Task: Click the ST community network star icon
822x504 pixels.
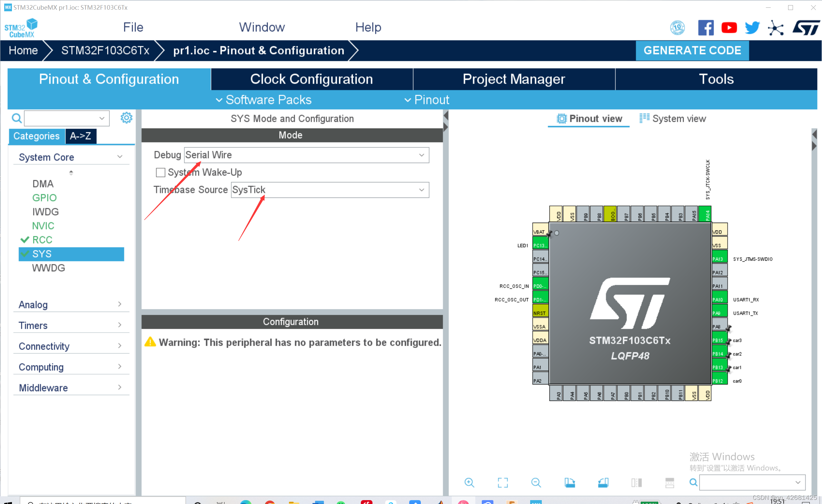Action: [x=775, y=28]
